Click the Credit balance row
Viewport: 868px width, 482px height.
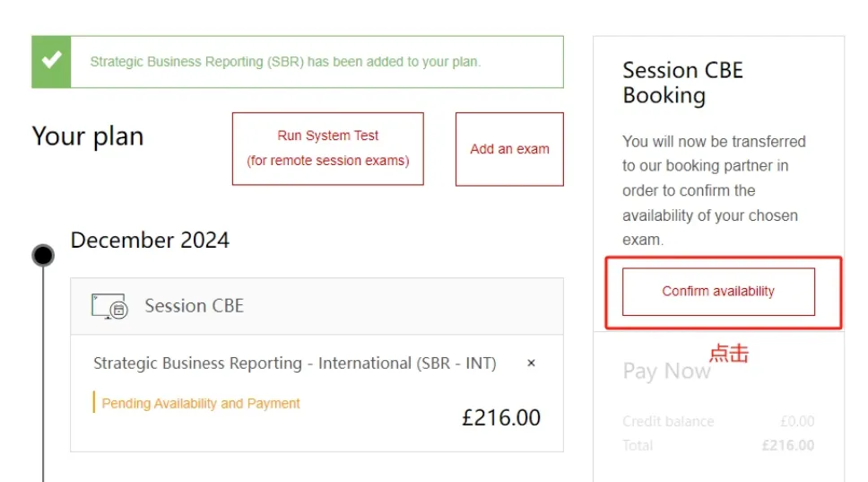718,422
